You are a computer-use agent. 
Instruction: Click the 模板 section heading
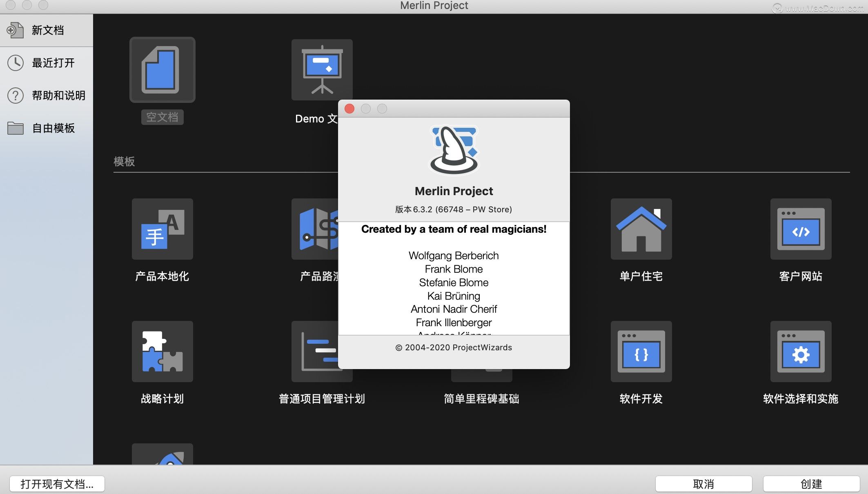click(124, 162)
